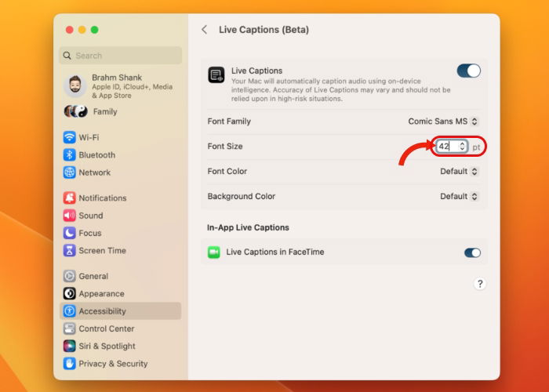Click the Live Captions (Beta) title
Image resolution: width=549 pixels, height=392 pixels.
[x=264, y=30]
